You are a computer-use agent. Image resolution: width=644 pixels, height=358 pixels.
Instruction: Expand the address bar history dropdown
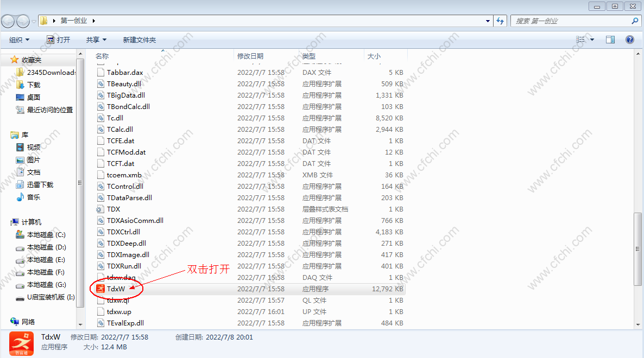(488, 21)
